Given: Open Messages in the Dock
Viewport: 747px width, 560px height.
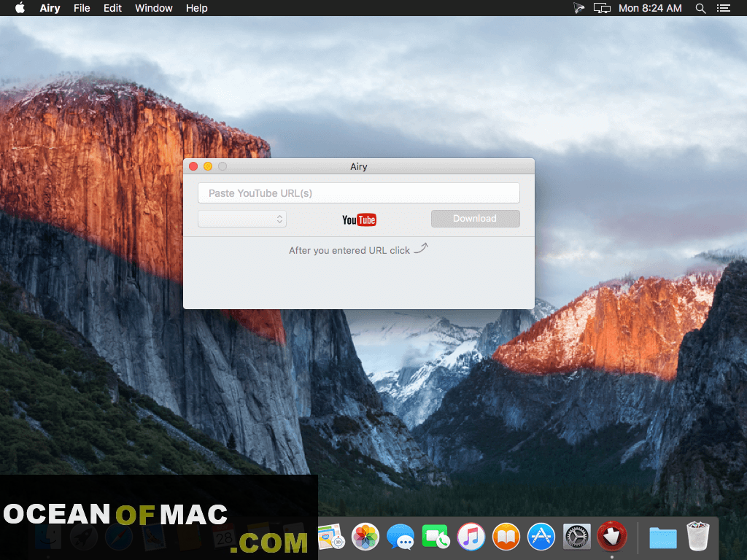Looking at the screenshot, I should click(400, 537).
